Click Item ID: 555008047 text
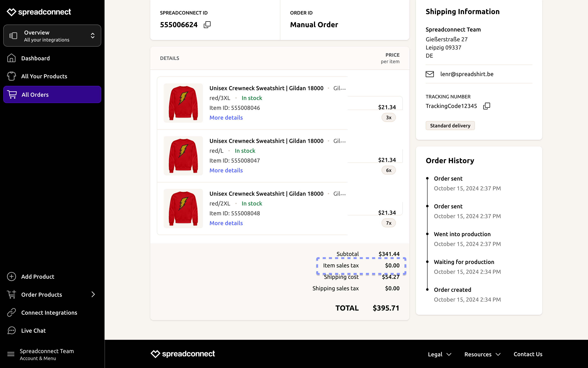 [x=235, y=161]
